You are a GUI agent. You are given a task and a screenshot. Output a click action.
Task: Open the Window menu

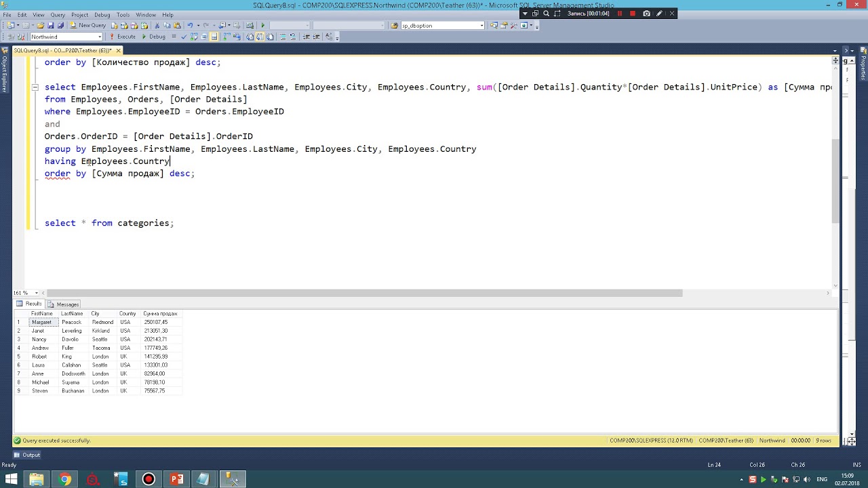[x=146, y=14]
